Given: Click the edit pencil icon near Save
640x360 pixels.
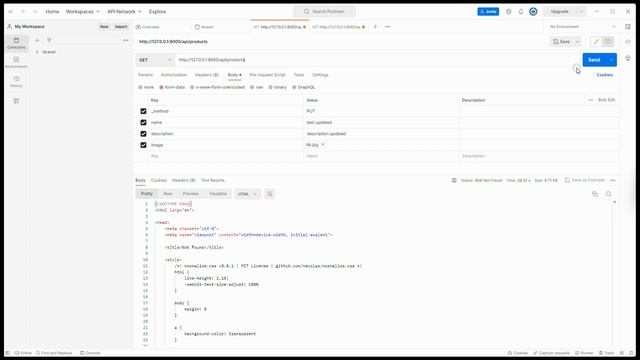Looking at the screenshot, I should (596, 42).
